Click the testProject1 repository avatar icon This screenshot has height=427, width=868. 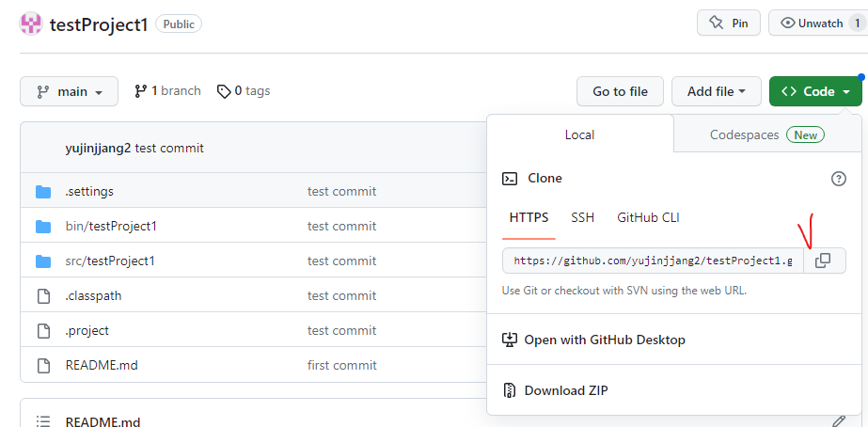[31, 24]
